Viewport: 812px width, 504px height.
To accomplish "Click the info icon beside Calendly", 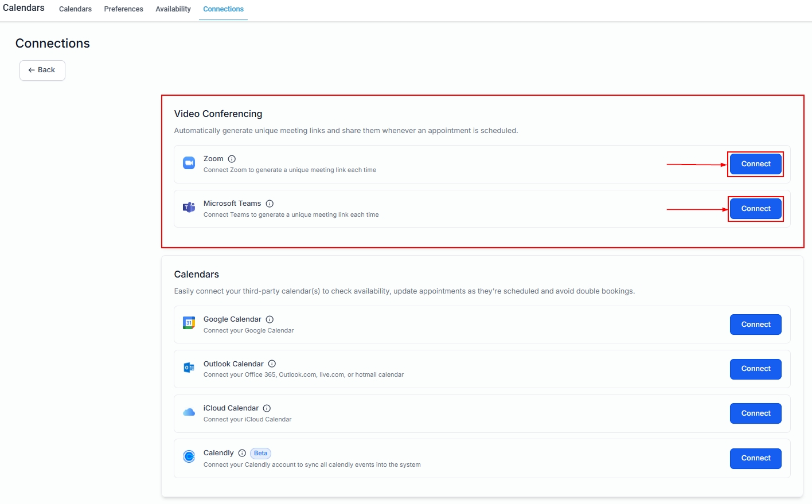I will point(242,453).
